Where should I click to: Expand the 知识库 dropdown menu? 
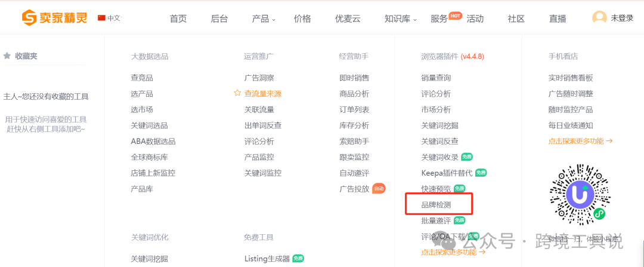[x=400, y=19]
